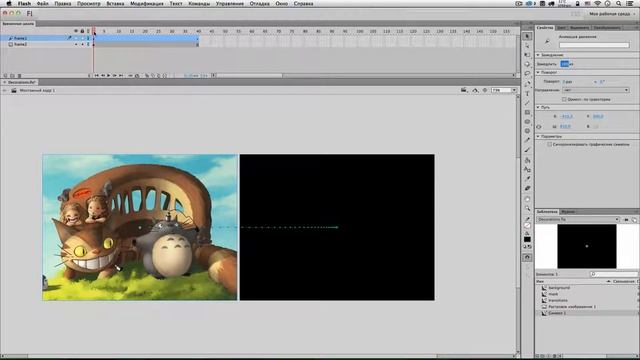Toggle lock dot of top layer
This screenshot has height=360, width=640.
[82, 38]
